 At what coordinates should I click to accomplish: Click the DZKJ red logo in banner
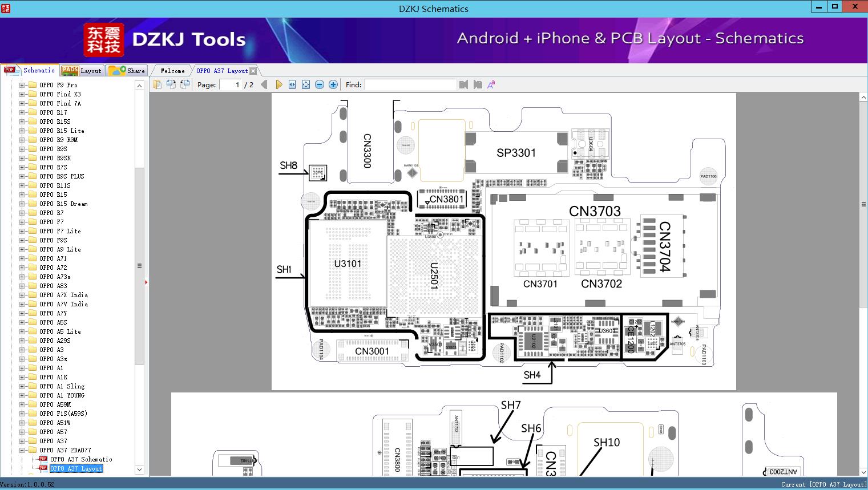[x=104, y=40]
